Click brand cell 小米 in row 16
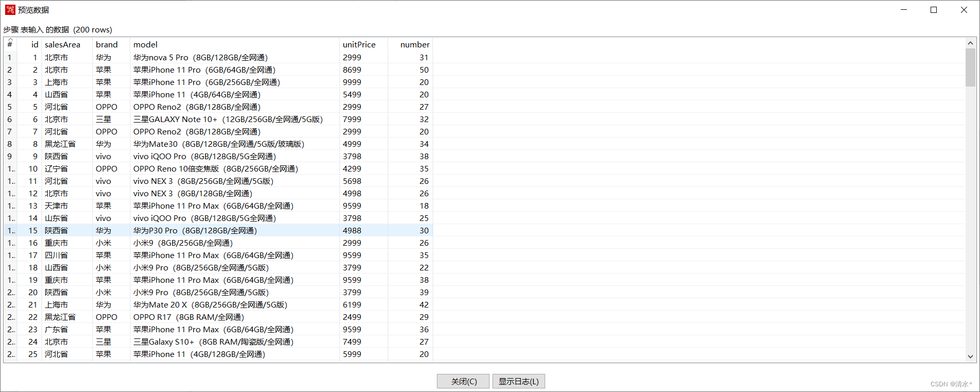Screen dimensions: 980x392 [103, 243]
